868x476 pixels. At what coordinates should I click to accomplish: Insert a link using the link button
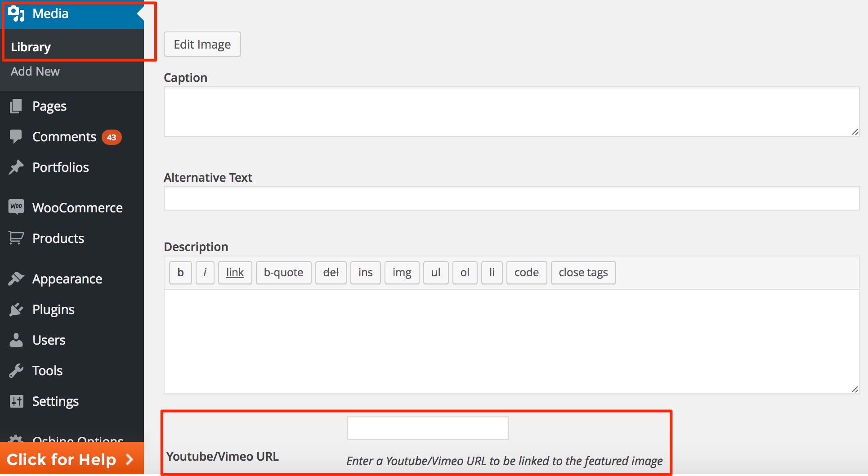click(235, 273)
